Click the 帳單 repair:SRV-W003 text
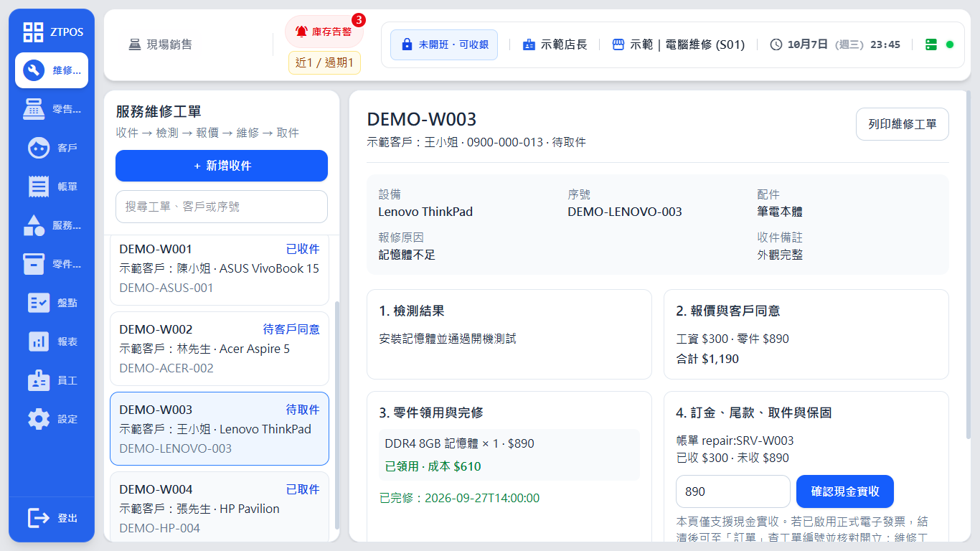This screenshot has height=551, width=980. point(735,441)
